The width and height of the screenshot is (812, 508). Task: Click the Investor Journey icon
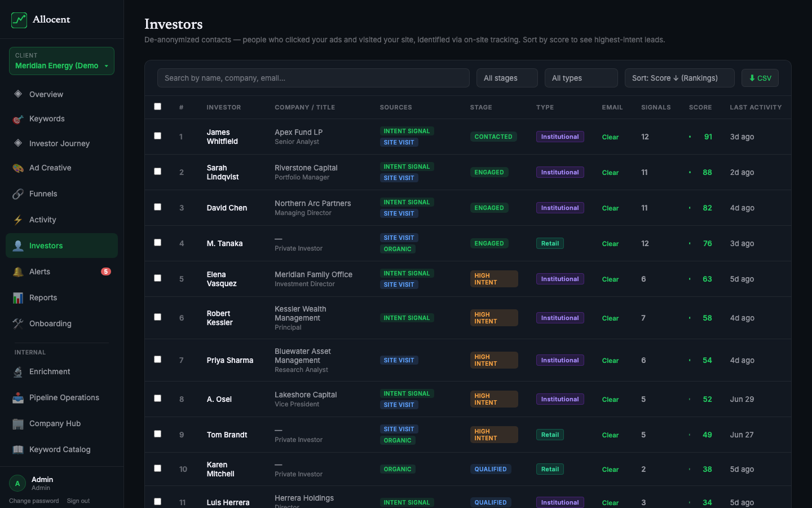tap(18, 143)
